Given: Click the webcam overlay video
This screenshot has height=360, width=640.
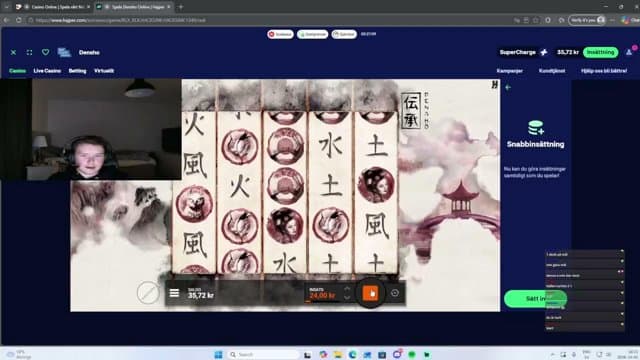Looking at the screenshot, I should pos(91,129).
